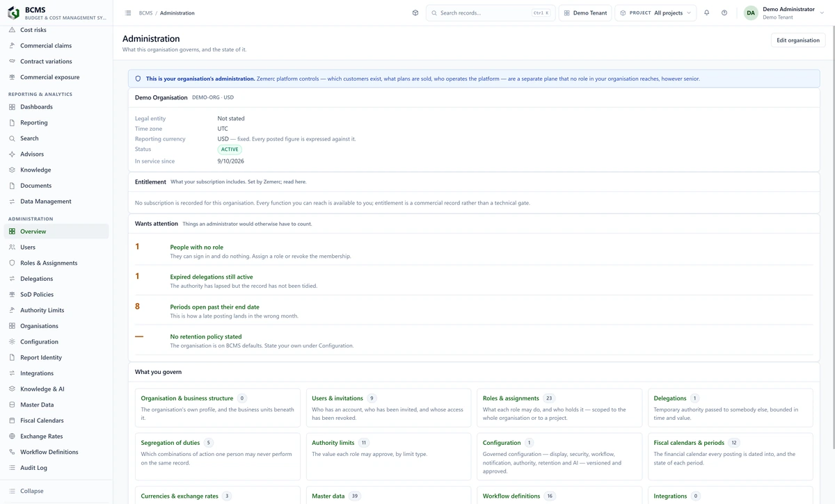Open the Demo Tenant selector
The height and width of the screenshot is (504, 835).
(x=585, y=13)
